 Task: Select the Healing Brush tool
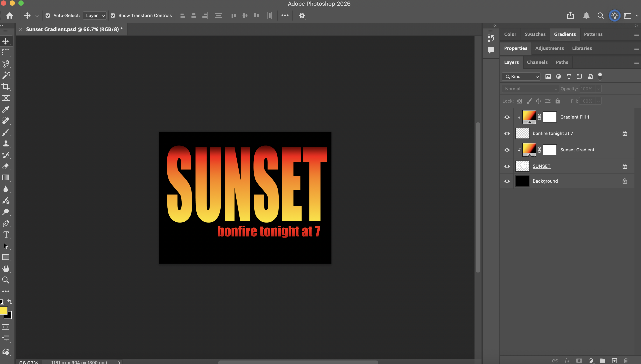6,121
